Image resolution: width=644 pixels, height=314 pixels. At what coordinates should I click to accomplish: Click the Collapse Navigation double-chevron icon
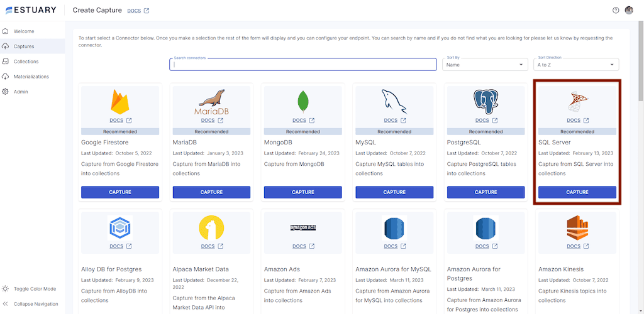pyautogui.click(x=6, y=304)
